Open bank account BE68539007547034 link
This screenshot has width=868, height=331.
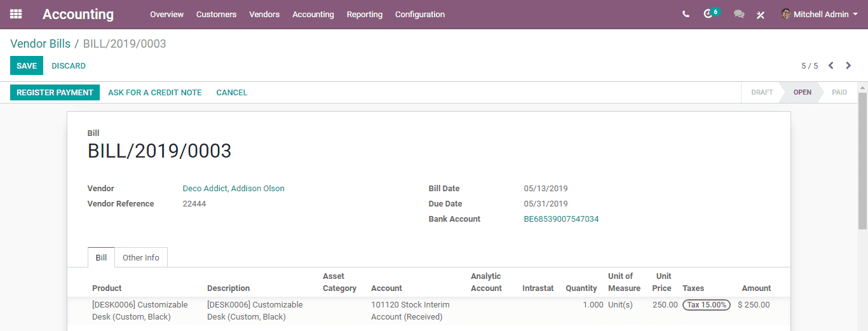(x=561, y=219)
